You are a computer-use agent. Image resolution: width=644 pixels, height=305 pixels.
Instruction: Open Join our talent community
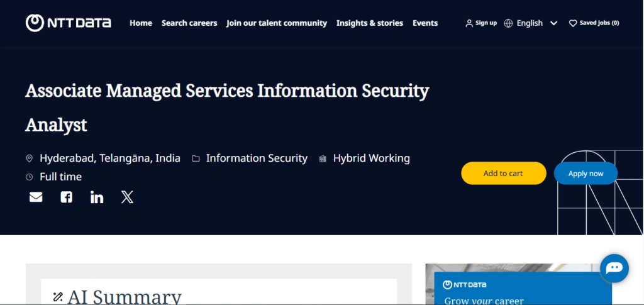coord(277,23)
